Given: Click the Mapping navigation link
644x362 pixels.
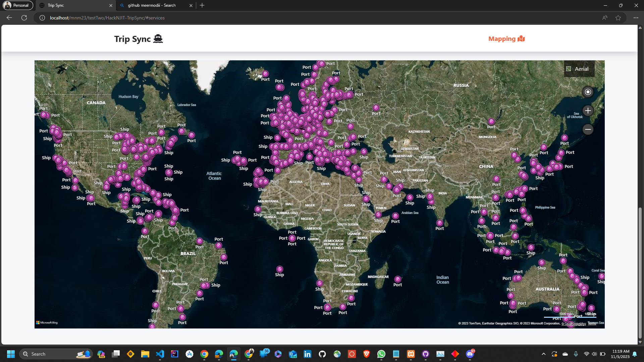Looking at the screenshot, I should coord(506,39).
